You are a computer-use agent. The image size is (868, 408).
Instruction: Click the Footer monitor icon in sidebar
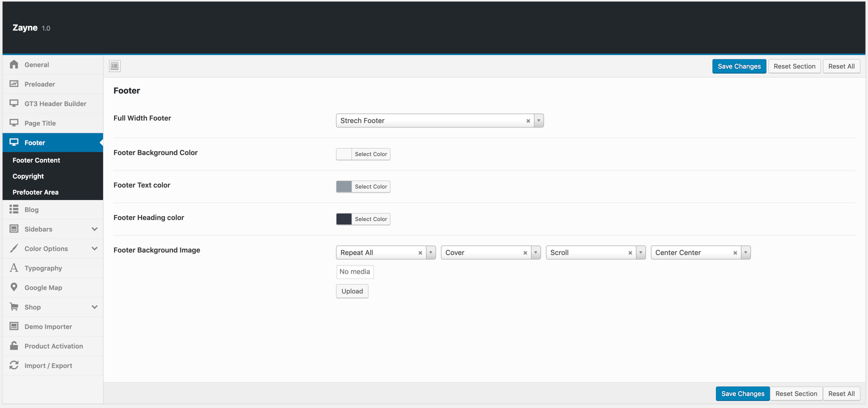pyautogui.click(x=14, y=142)
